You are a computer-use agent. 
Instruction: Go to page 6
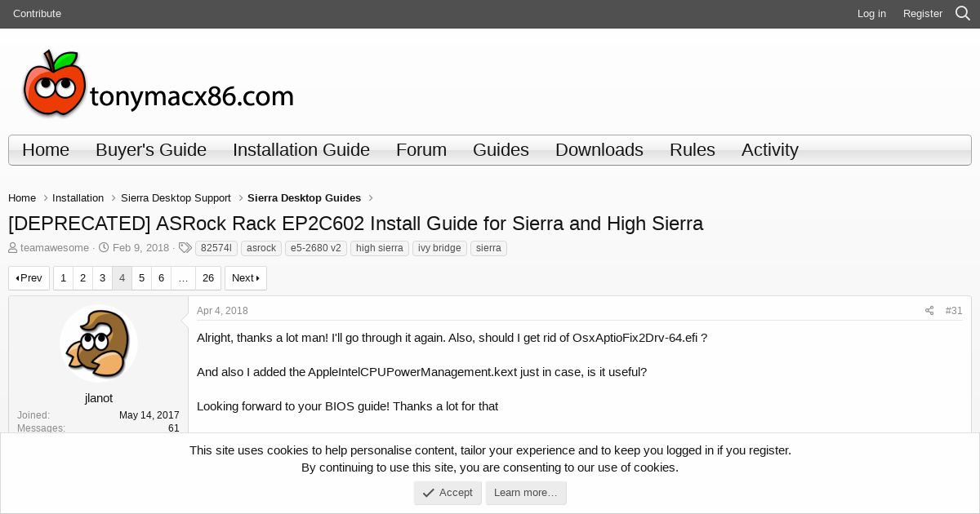tap(161, 278)
